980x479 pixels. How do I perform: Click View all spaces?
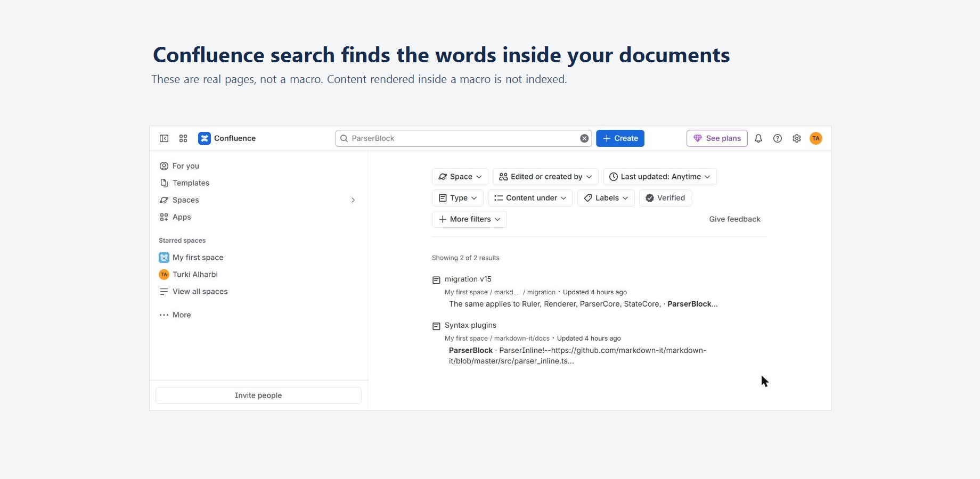(x=200, y=292)
